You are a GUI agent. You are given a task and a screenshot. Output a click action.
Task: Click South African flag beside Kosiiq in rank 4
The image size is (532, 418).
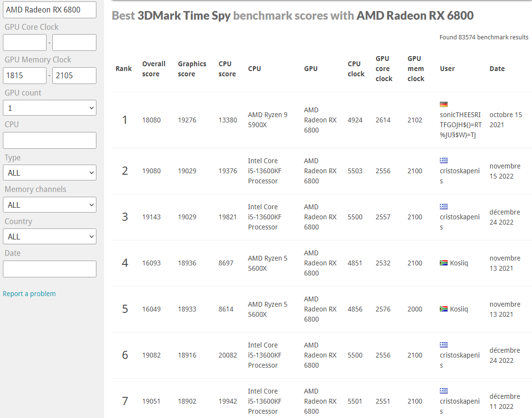click(x=443, y=263)
